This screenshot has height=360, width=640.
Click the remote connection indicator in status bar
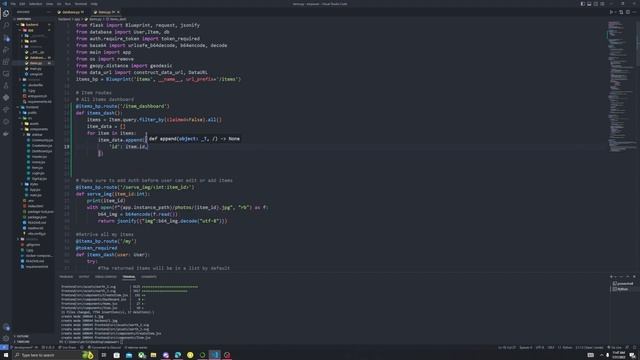[4, 347]
